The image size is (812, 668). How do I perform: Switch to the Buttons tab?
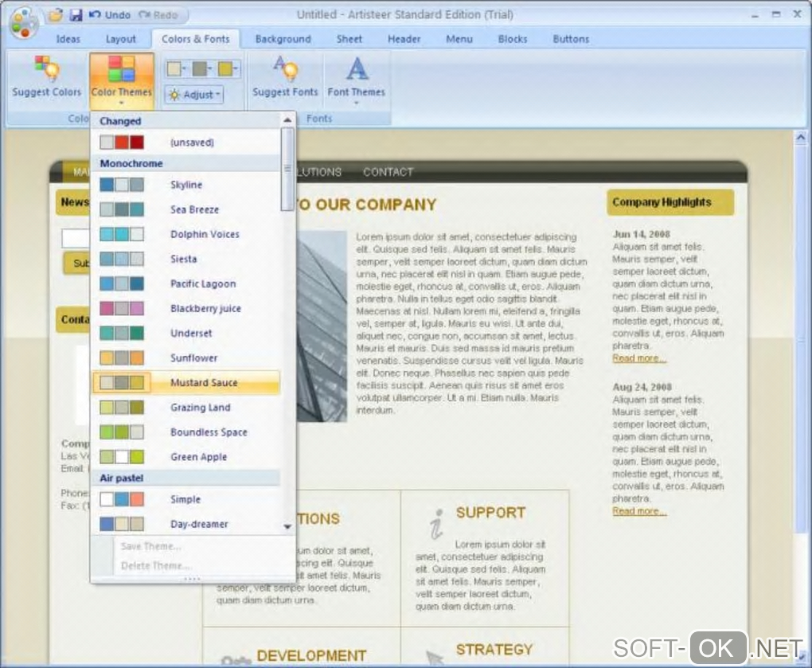coord(572,39)
